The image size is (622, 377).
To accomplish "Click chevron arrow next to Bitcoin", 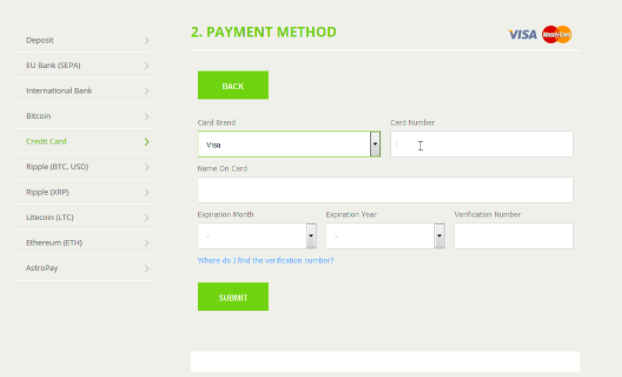I will pyautogui.click(x=147, y=117).
